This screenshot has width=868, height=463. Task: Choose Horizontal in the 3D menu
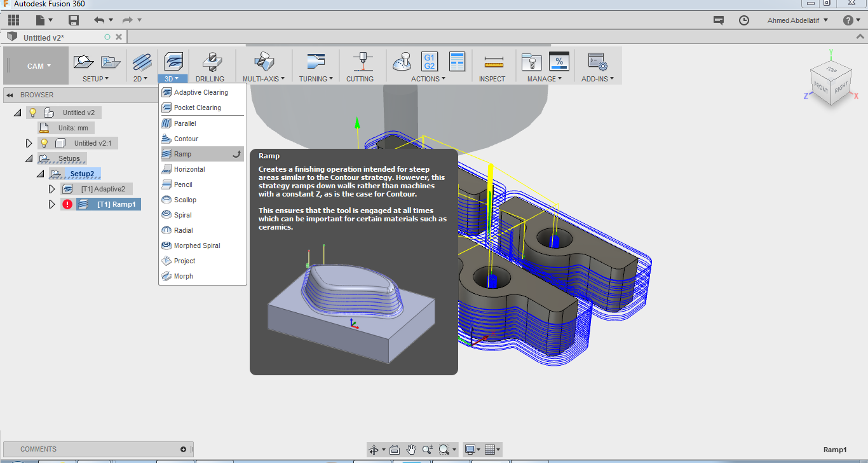coord(202,169)
